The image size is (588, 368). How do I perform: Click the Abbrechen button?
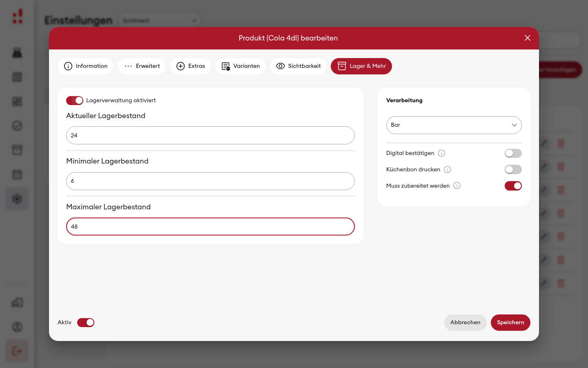465,323
